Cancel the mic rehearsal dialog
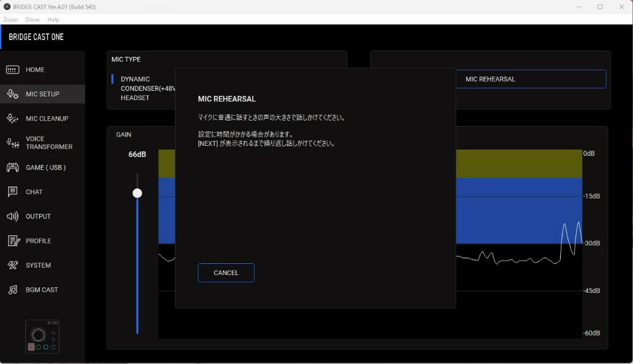This screenshot has width=633, height=364. pyautogui.click(x=226, y=273)
